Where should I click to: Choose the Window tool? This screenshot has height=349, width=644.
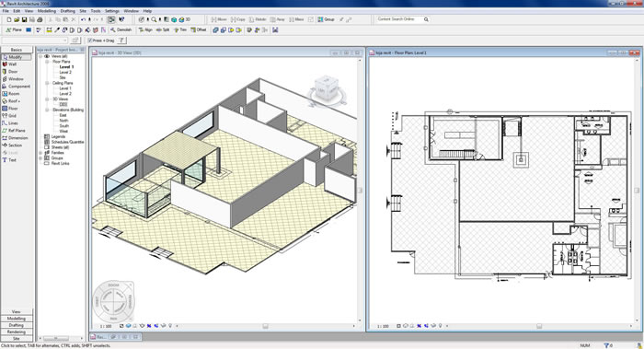tap(16, 79)
